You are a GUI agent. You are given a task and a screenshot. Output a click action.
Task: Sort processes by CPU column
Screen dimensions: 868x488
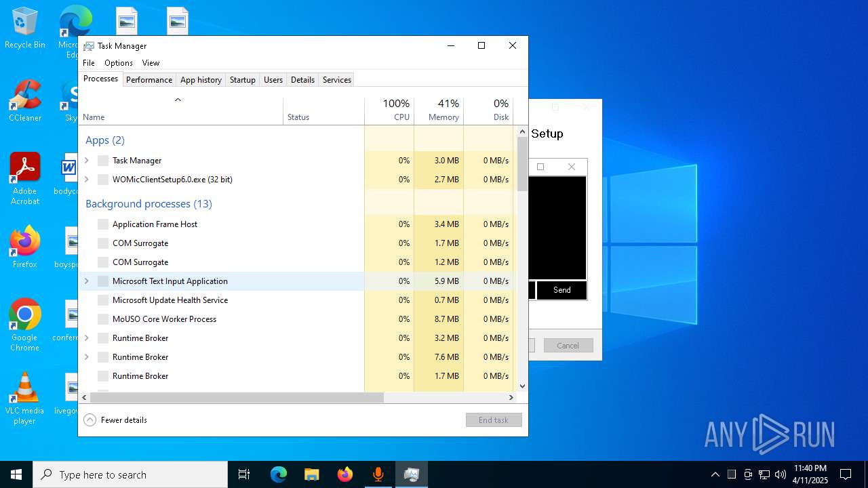tap(389, 111)
